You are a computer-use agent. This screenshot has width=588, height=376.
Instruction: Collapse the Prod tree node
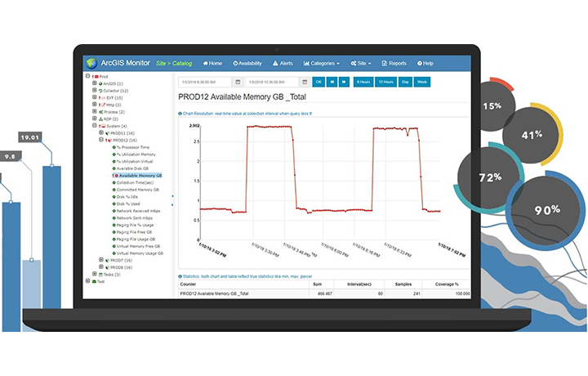pyautogui.click(x=87, y=76)
